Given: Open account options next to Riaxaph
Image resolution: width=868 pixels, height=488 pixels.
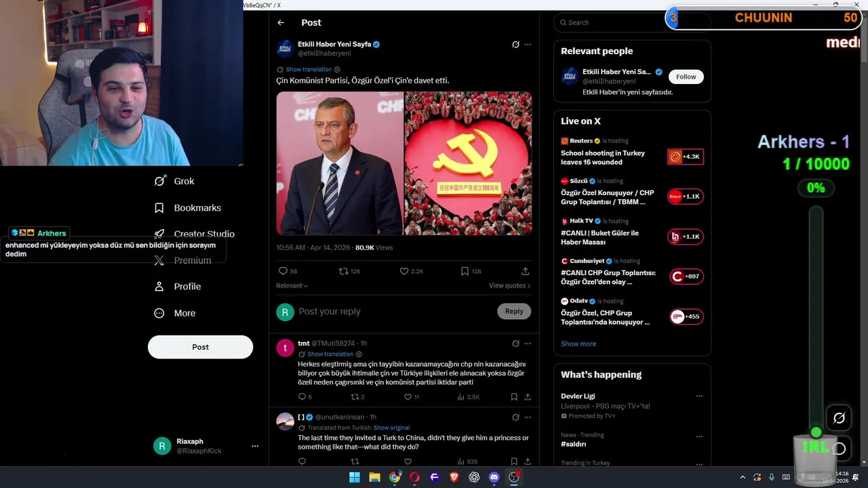Looking at the screenshot, I should pyautogui.click(x=255, y=446).
